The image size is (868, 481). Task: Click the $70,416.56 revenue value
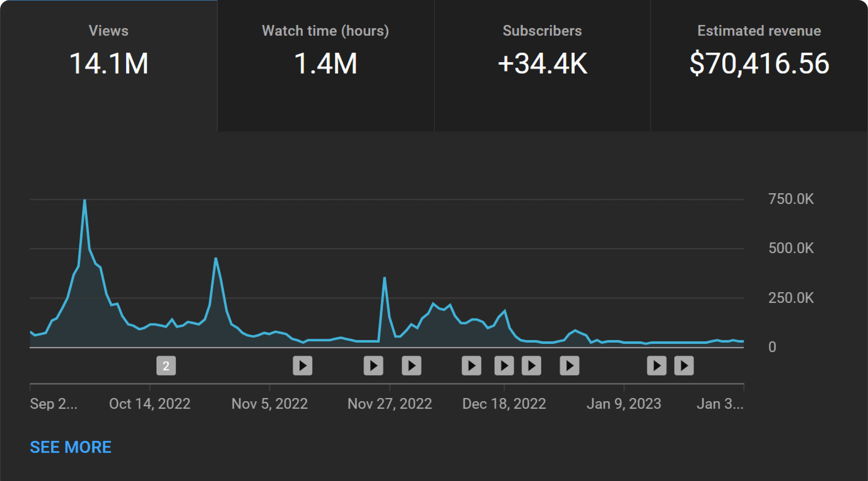pyautogui.click(x=759, y=64)
